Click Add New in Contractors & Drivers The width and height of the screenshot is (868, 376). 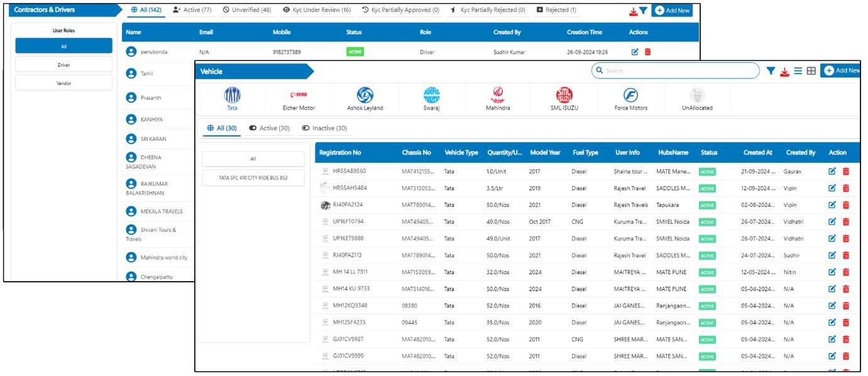coord(671,11)
